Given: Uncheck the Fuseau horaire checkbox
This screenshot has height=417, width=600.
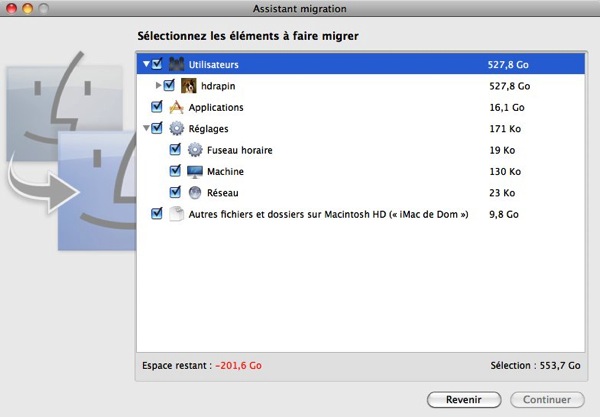Looking at the screenshot, I should (175, 150).
